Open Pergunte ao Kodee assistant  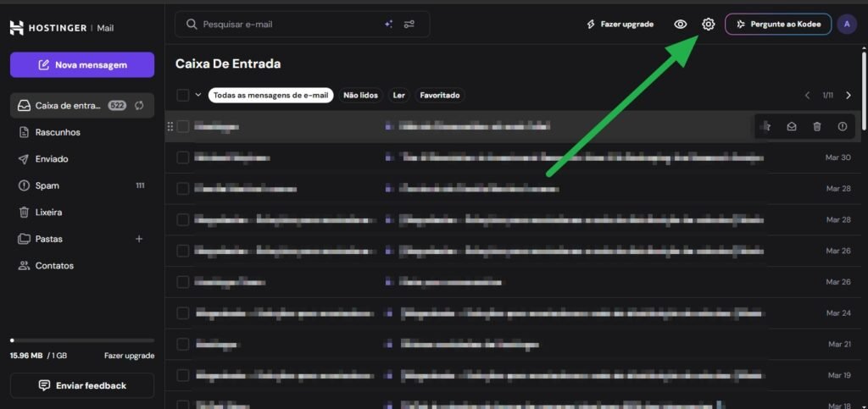(778, 25)
